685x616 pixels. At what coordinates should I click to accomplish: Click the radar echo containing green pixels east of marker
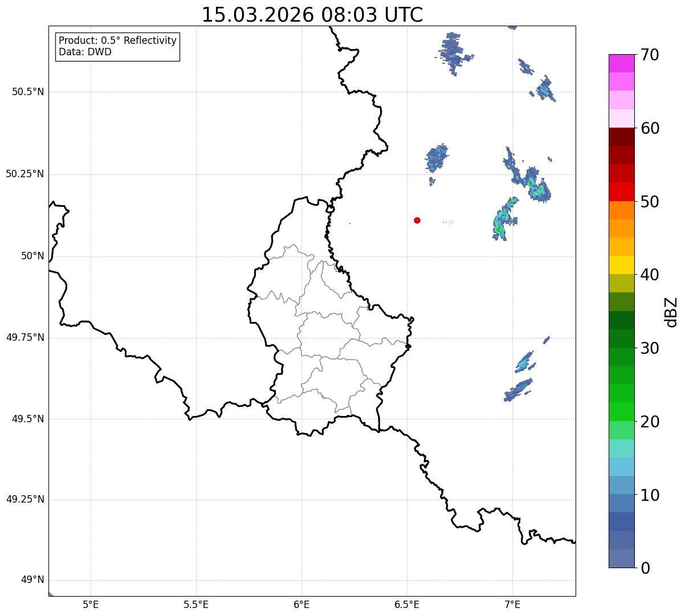tap(504, 219)
